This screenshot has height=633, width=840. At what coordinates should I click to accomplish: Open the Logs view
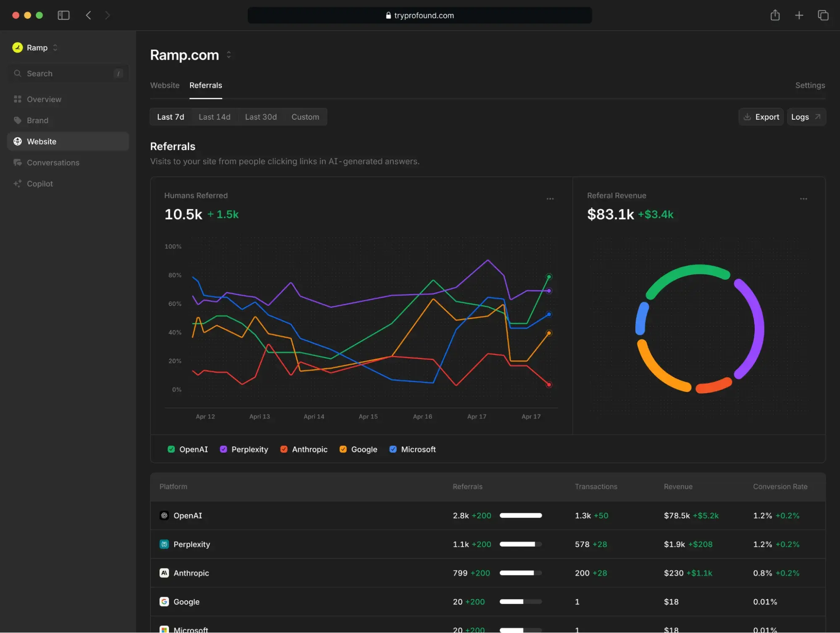tap(805, 117)
